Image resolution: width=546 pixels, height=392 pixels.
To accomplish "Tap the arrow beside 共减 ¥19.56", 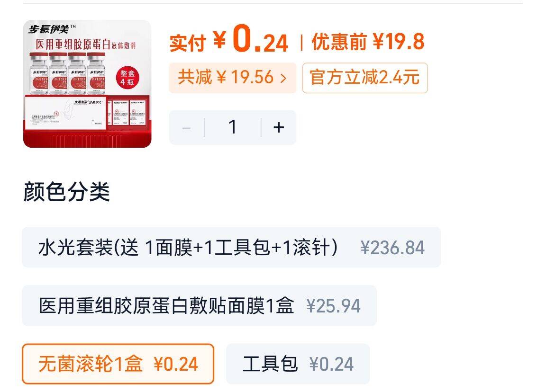I will 283,78.
